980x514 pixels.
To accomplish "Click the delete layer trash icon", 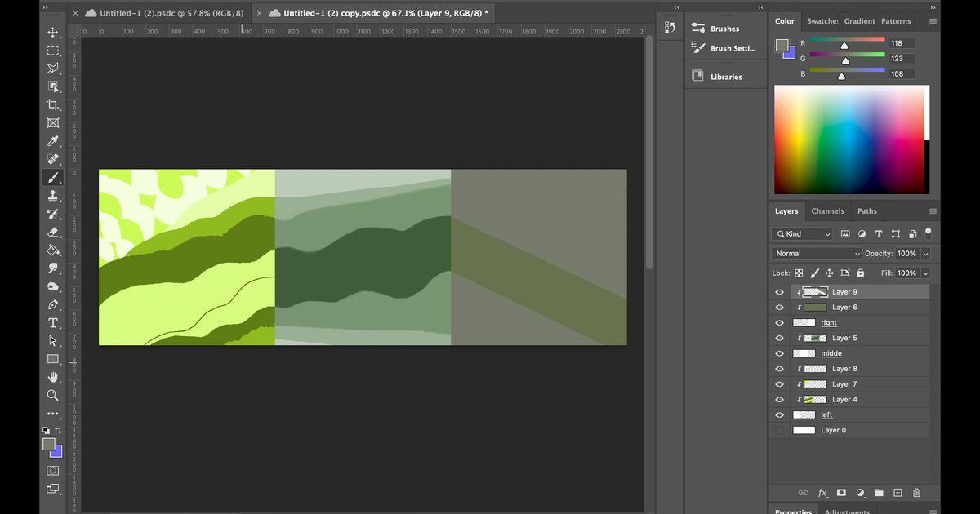I will pyautogui.click(x=916, y=493).
